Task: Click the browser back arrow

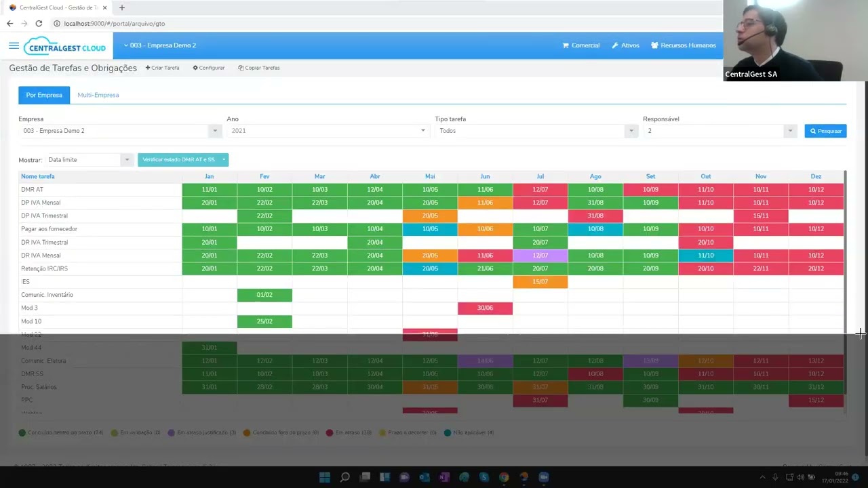Action: pyautogui.click(x=9, y=23)
